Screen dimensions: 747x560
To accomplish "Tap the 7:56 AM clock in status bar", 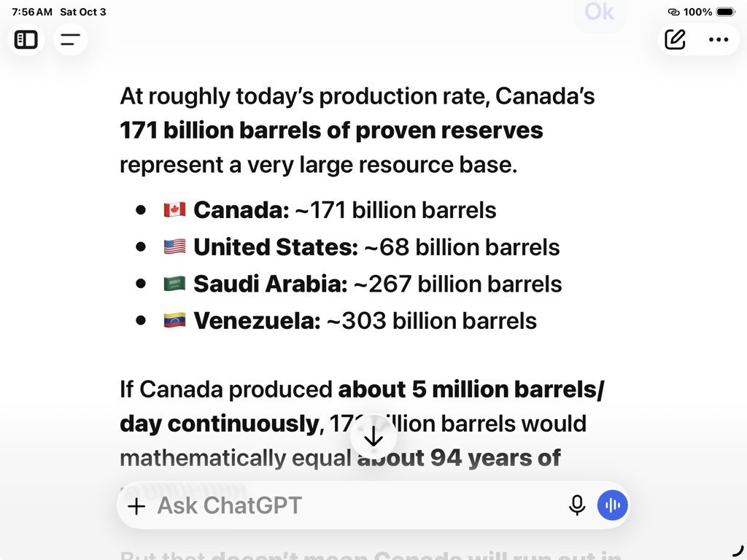I will click(32, 12).
